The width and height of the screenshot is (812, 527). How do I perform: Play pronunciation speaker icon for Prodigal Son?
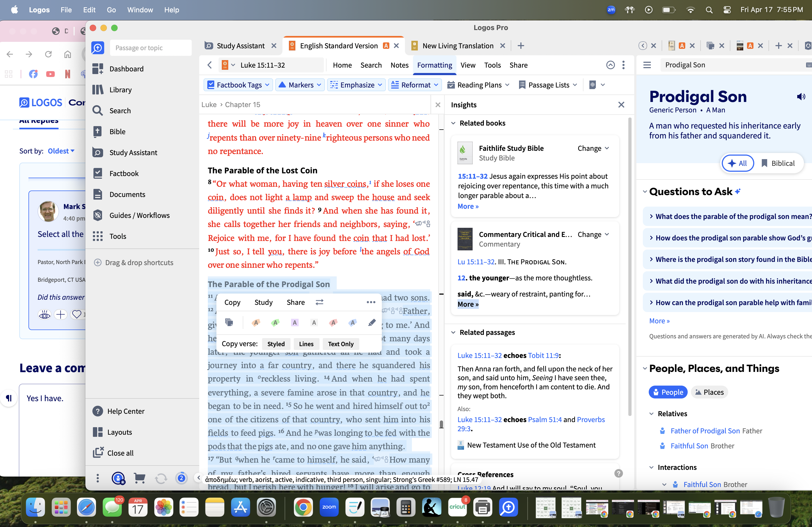tap(801, 97)
